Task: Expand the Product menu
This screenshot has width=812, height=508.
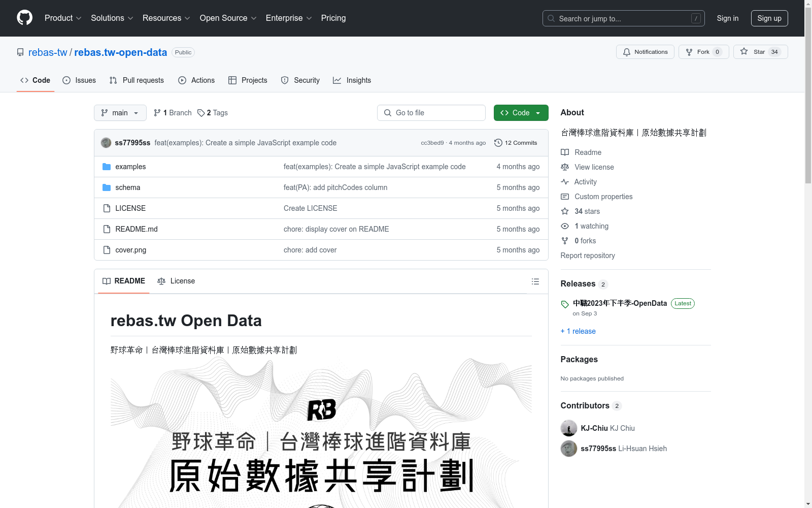Action: coord(63,18)
